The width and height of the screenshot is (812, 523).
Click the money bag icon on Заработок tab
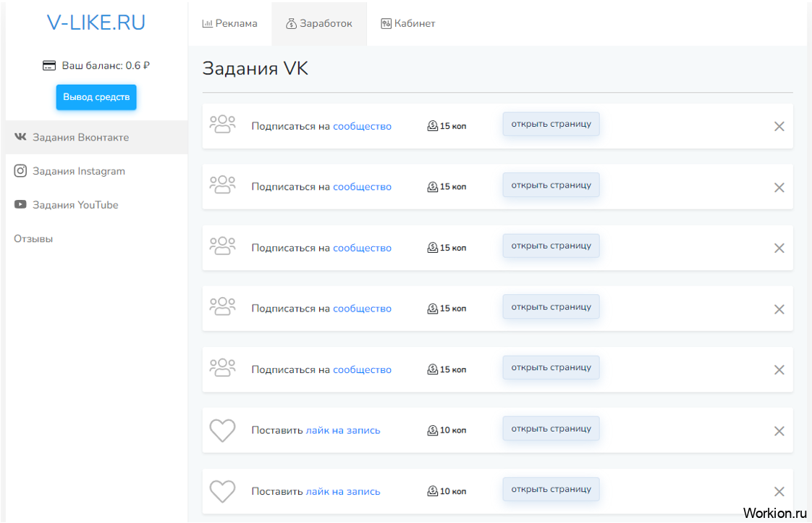pos(292,23)
